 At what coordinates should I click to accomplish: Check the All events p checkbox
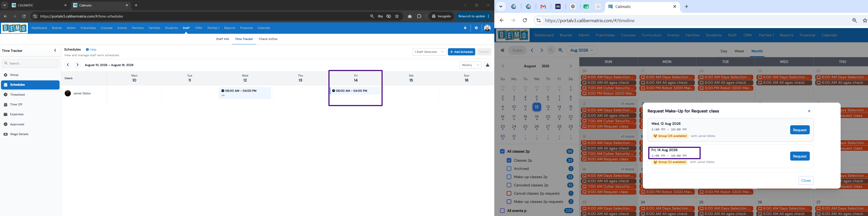[502, 211]
